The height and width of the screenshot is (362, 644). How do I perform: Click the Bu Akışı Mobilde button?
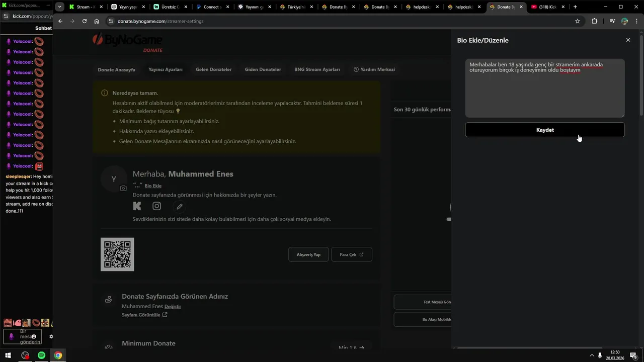point(423,319)
